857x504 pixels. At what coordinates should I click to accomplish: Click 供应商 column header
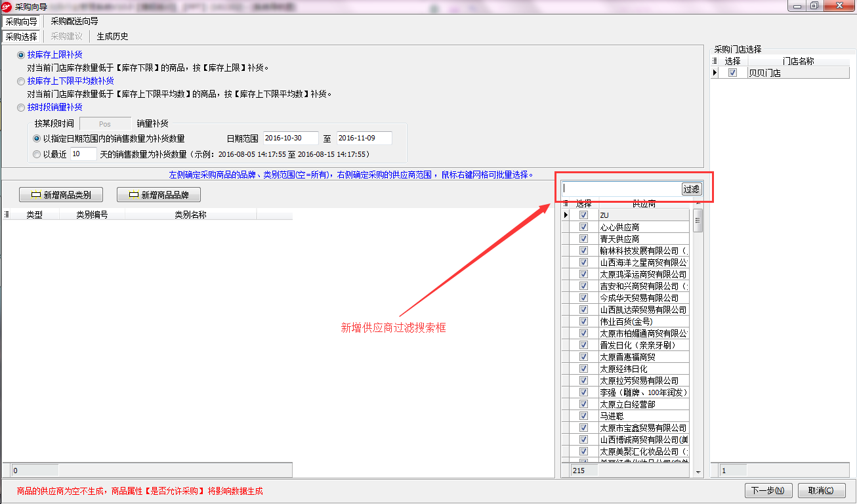click(x=644, y=204)
